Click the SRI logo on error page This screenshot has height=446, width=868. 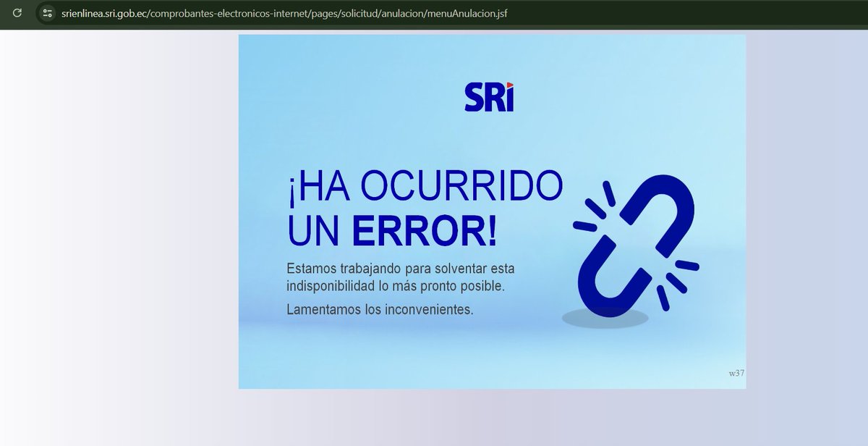[489, 97]
